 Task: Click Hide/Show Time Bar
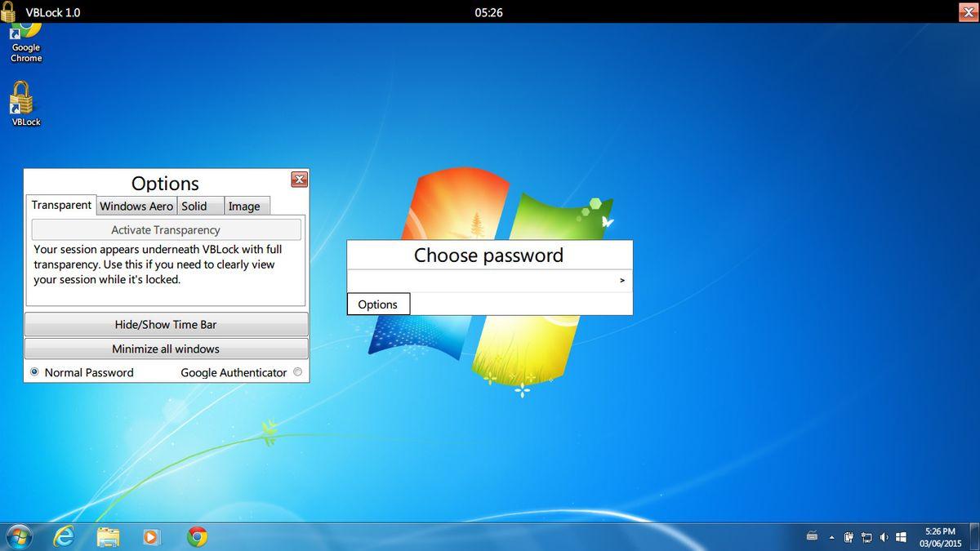[166, 324]
